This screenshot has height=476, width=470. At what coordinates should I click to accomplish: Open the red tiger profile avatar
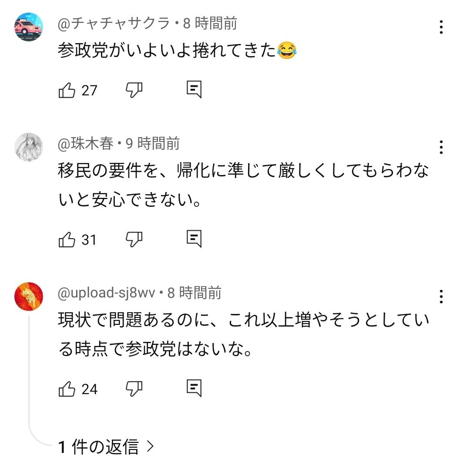click(x=29, y=297)
